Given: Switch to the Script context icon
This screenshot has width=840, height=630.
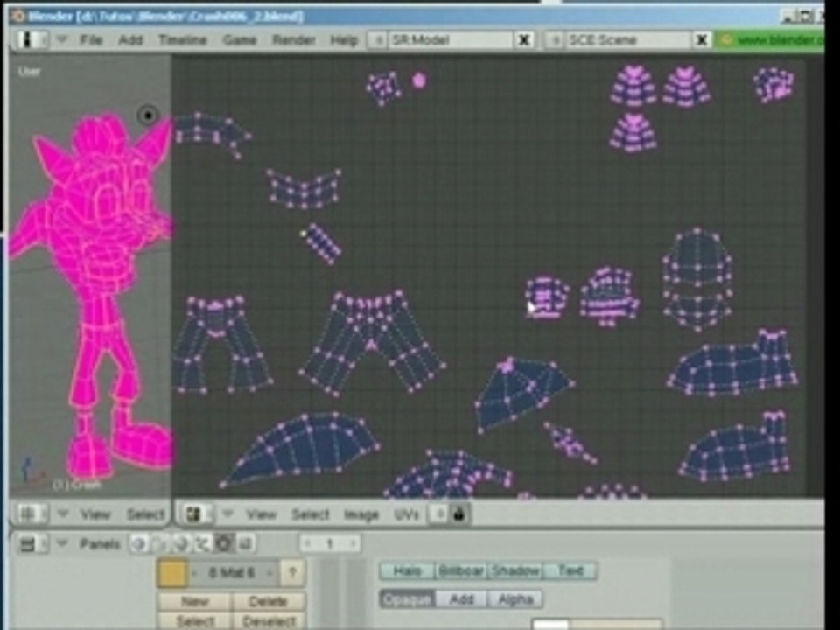Looking at the screenshot, I should tap(160, 545).
